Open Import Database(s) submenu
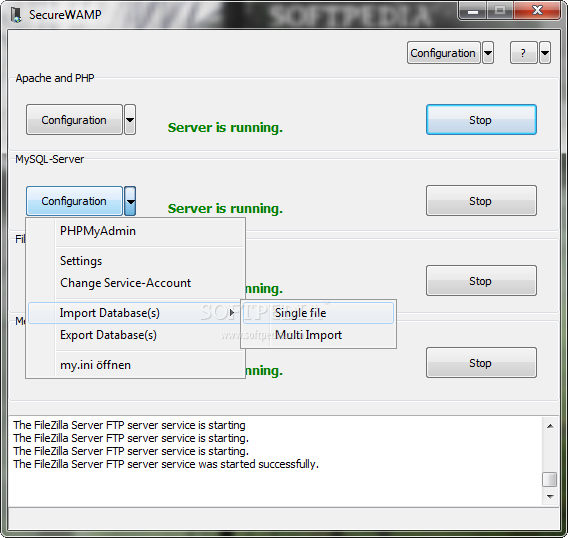This screenshot has width=568, height=538. 134,313
